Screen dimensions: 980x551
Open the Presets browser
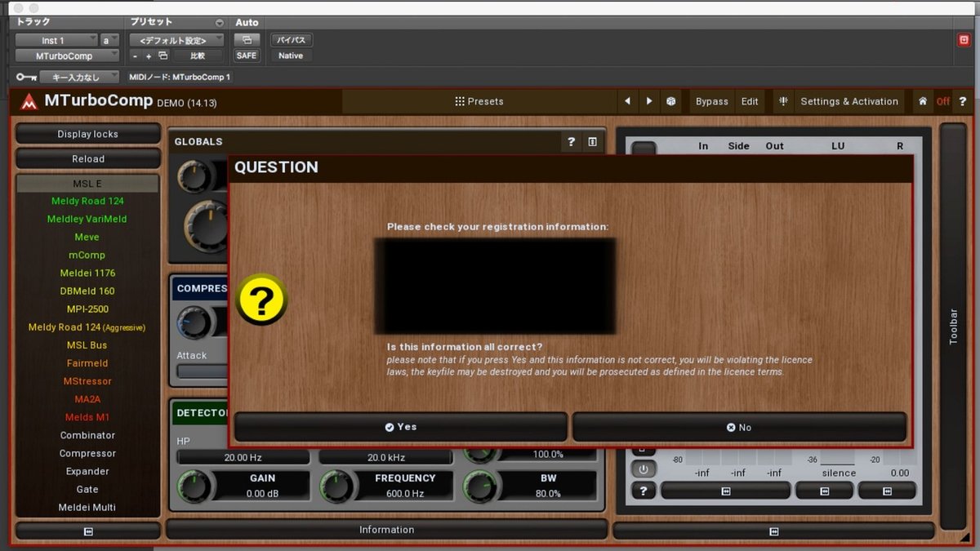(x=479, y=101)
